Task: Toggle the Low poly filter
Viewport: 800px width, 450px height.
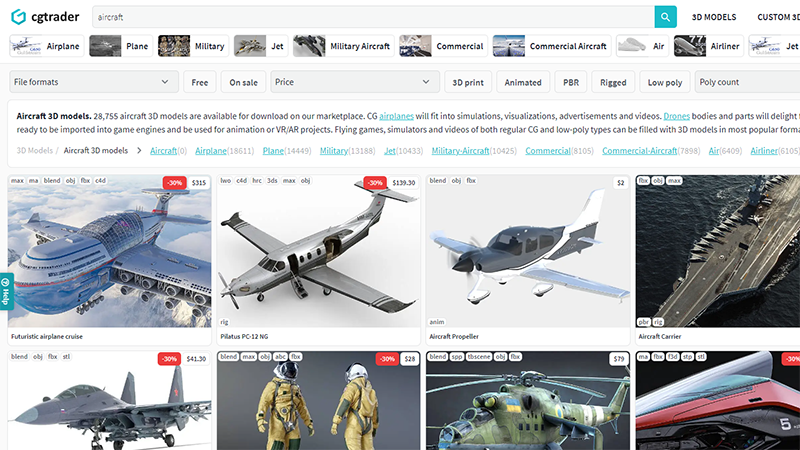Action: pyautogui.click(x=665, y=82)
